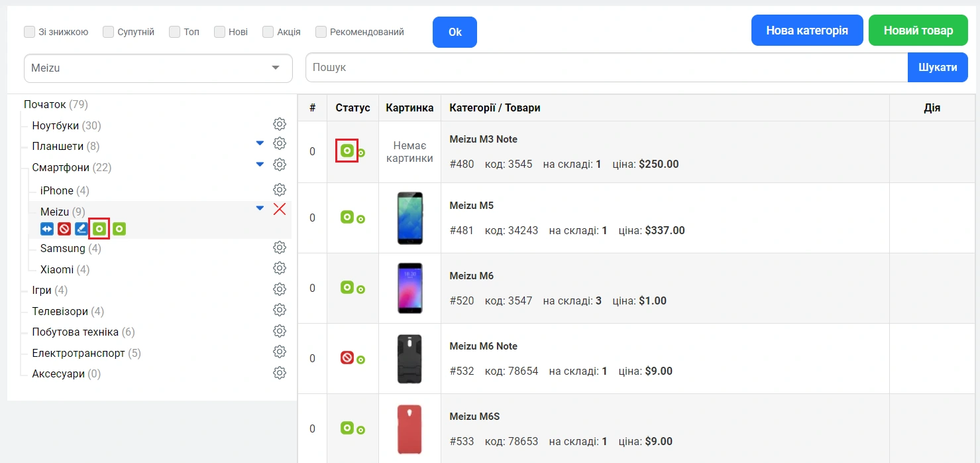Image resolution: width=980 pixels, height=463 pixels.
Task: Click red disabled status icon of Meizu M6 Note
Action: (x=347, y=358)
